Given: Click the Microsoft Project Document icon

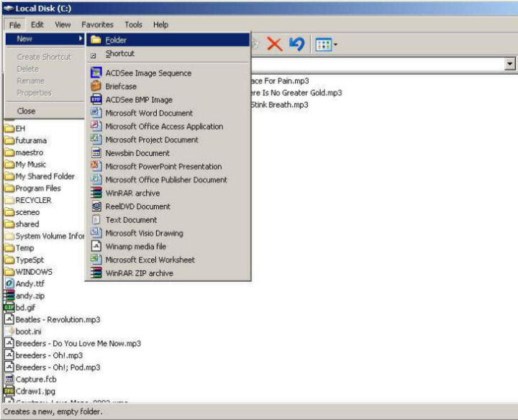Looking at the screenshot, I should (x=96, y=140).
